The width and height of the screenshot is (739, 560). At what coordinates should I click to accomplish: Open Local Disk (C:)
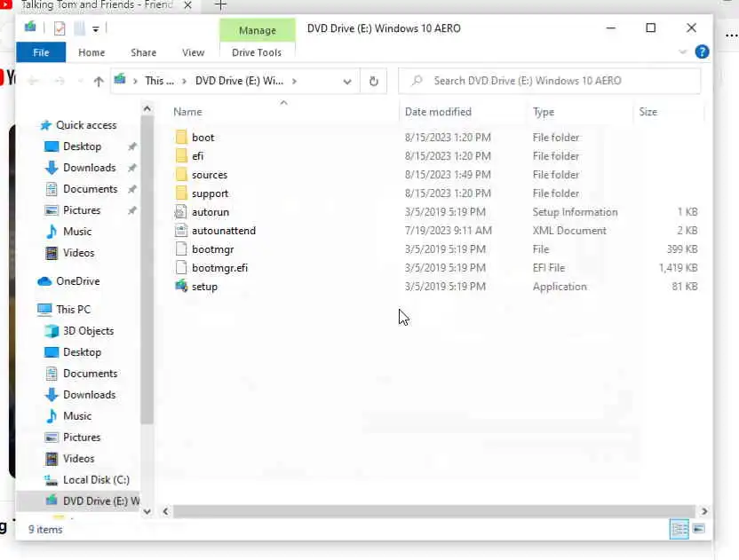pos(96,479)
